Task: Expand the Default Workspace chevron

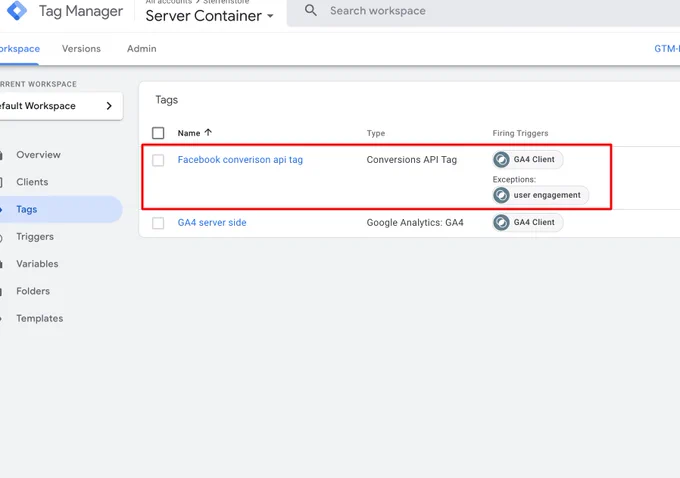Action: click(109, 106)
